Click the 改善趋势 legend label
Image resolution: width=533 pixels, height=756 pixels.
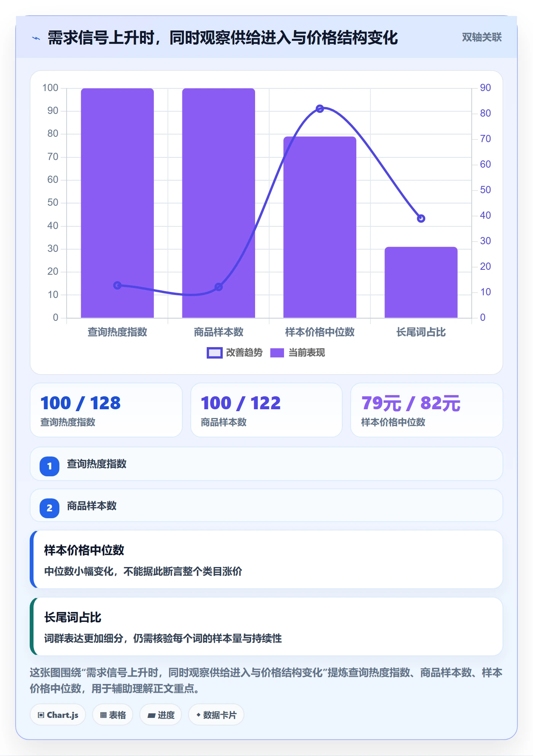[244, 353]
